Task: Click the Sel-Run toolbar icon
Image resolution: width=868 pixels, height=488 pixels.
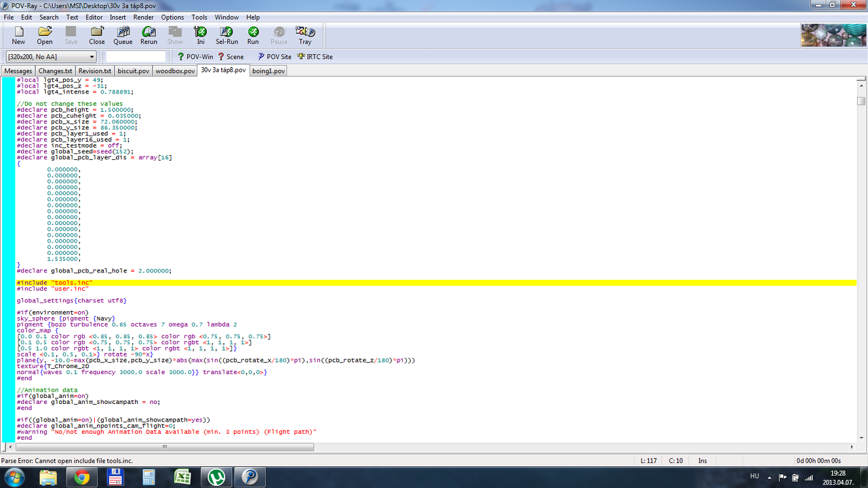Action: click(226, 35)
